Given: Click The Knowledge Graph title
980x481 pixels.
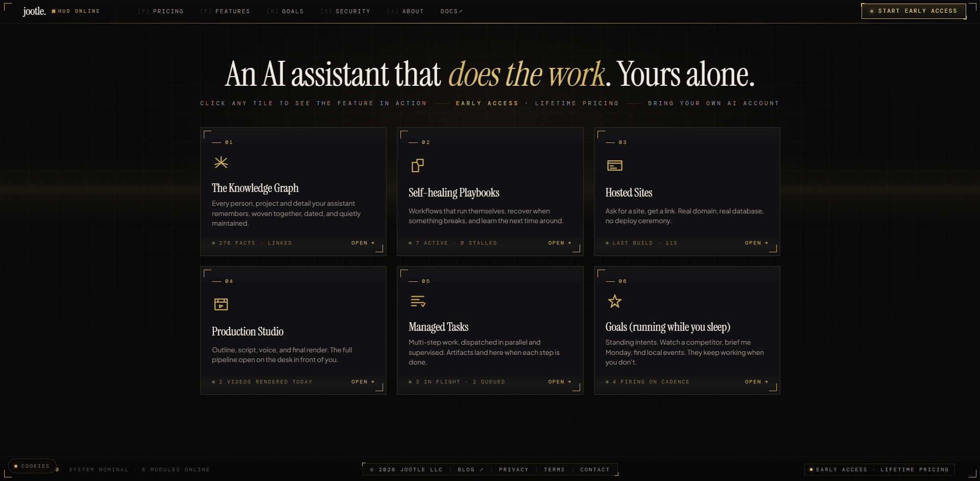Looking at the screenshot, I should pos(255,188).
